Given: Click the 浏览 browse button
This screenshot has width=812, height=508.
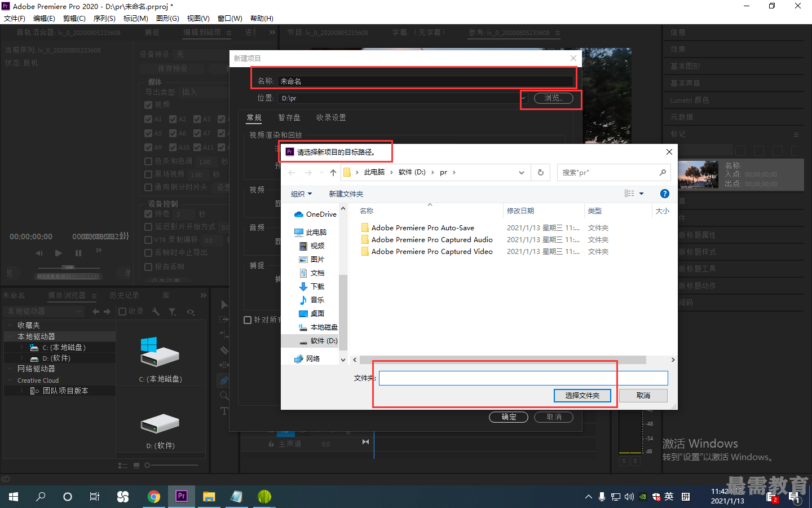Looking at the screenshot, I should pyautogui.click(x=553, y=98).
